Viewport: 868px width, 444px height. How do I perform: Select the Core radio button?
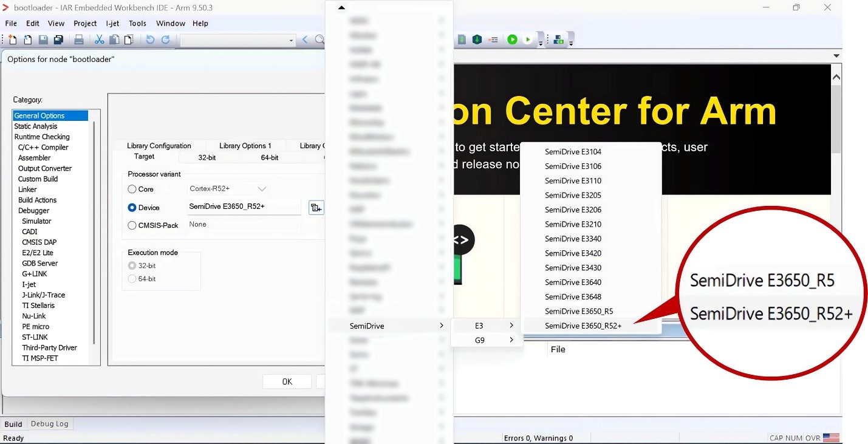[132, 190]
